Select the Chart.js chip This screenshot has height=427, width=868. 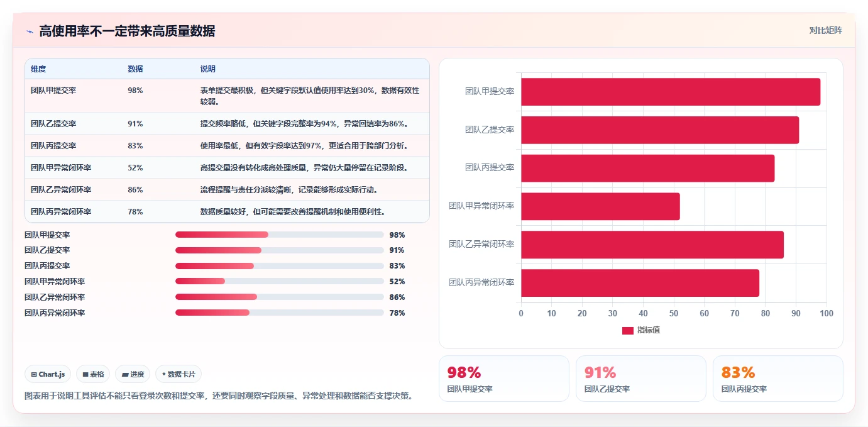click(x=48, y=374)
